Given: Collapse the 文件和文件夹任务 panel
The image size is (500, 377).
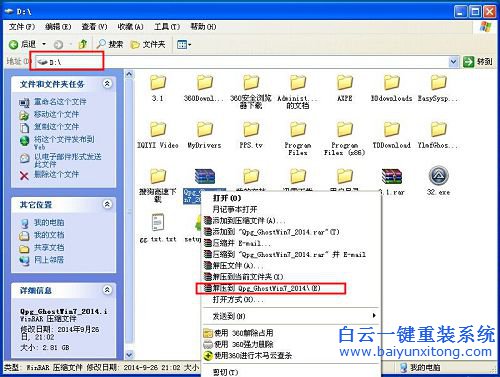Looking at the screenshot, I should point(107,83).
